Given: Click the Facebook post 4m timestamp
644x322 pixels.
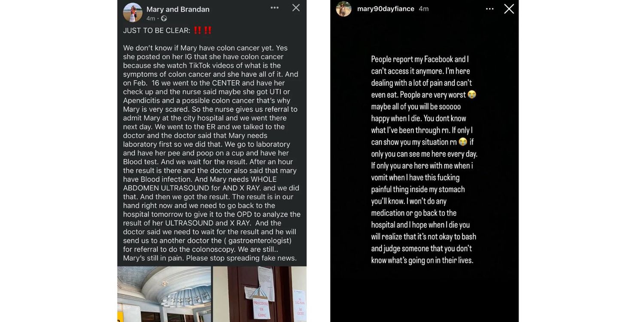Looking at the screenshot, I should click(x=150, y=18).
